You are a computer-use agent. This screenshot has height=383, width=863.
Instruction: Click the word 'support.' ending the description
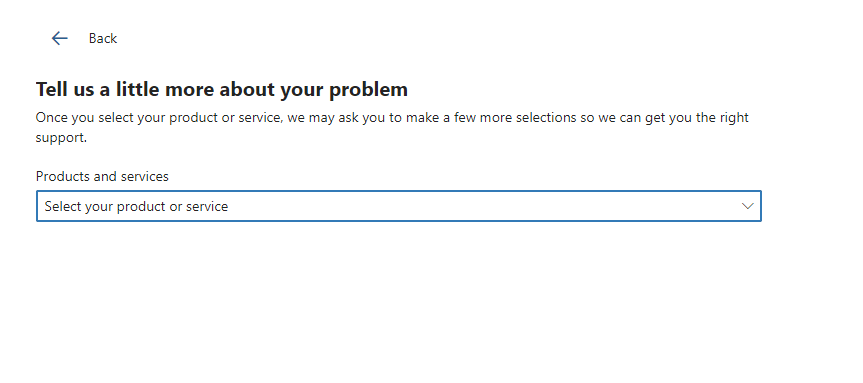click(61, 138)
